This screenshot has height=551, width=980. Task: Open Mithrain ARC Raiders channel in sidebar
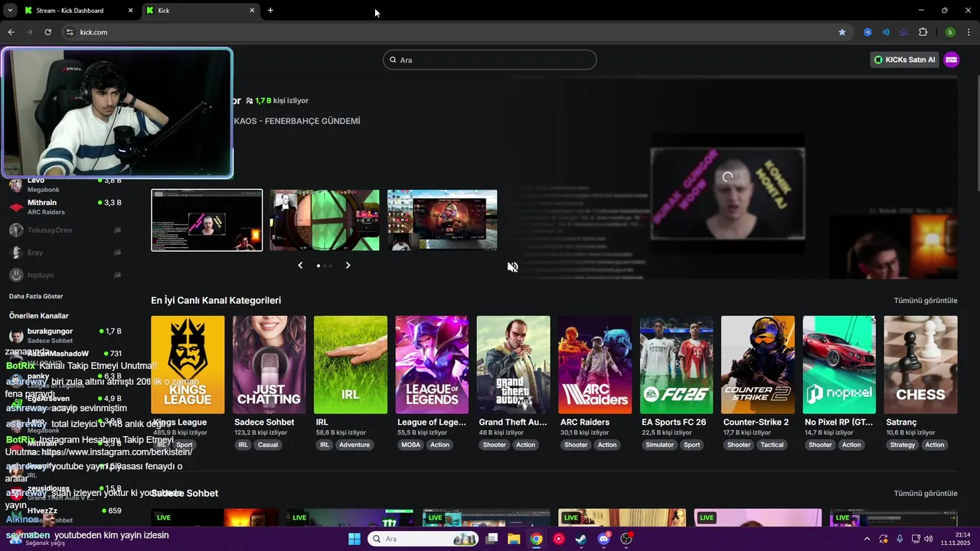coord(65,207)
